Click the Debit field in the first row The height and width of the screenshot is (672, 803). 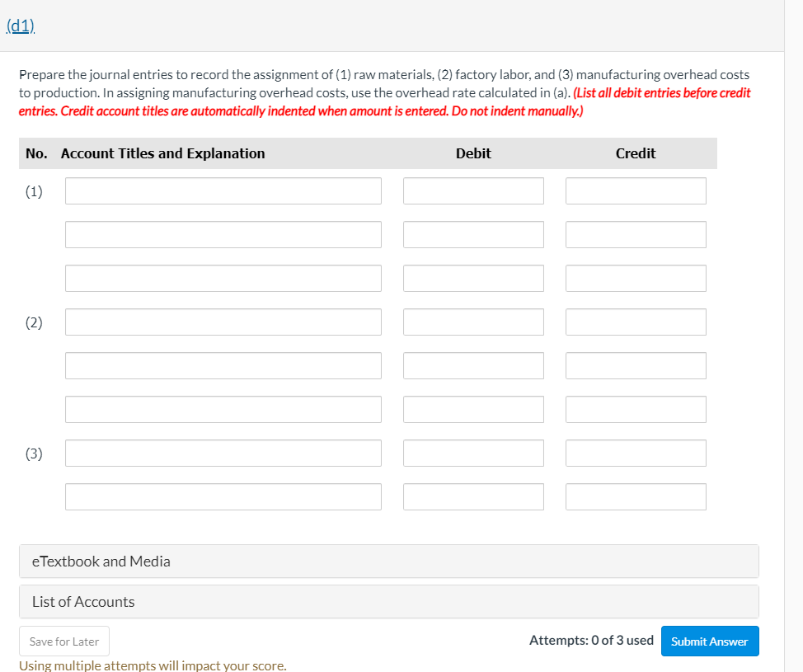click(x=472, y=190)
